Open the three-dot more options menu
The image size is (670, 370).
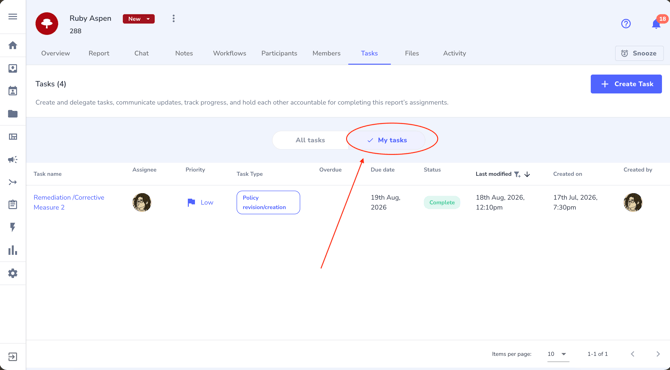173,18
